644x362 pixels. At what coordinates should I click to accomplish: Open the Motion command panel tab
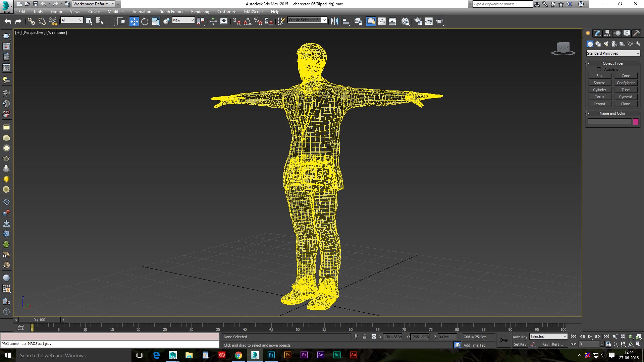(617, 33)
